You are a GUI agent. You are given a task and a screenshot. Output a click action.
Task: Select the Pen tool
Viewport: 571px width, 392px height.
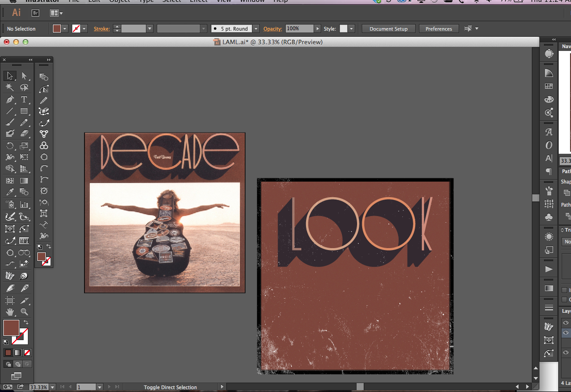[x=10, y=100]
